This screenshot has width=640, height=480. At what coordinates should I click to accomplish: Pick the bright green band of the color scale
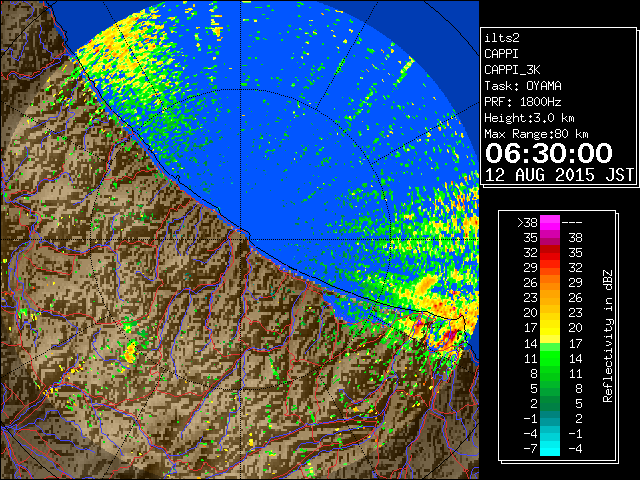550,358
